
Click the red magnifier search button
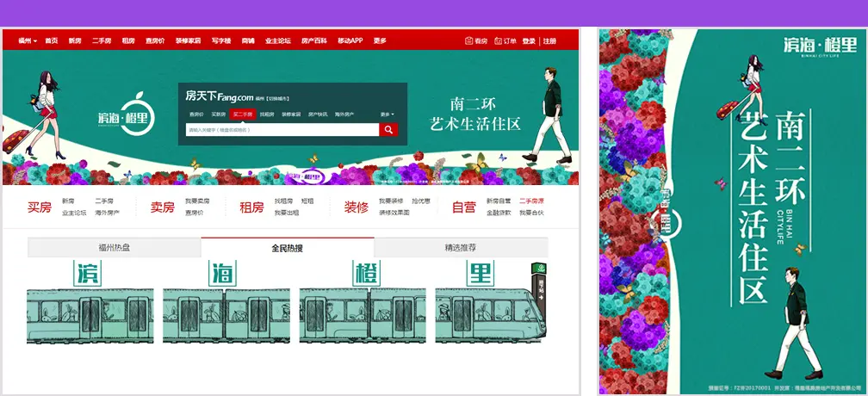[x=388, y=129]
